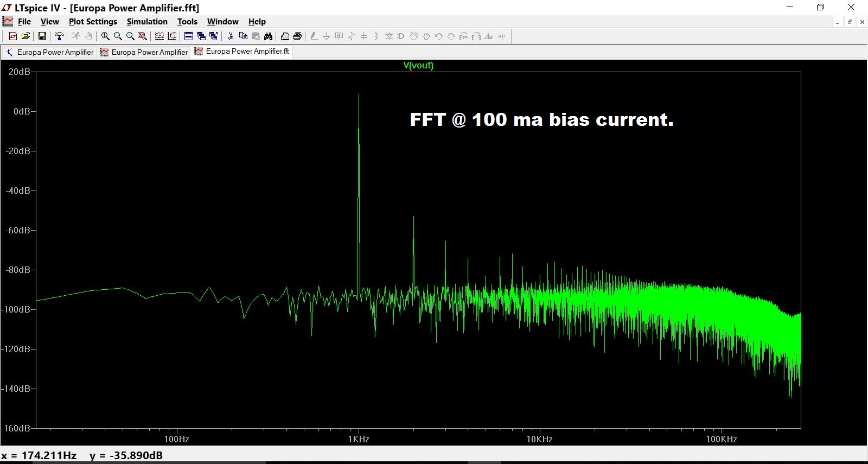Click the Redo arrow icon
Screen dimensions: 868x464
(x=451, y=36)
